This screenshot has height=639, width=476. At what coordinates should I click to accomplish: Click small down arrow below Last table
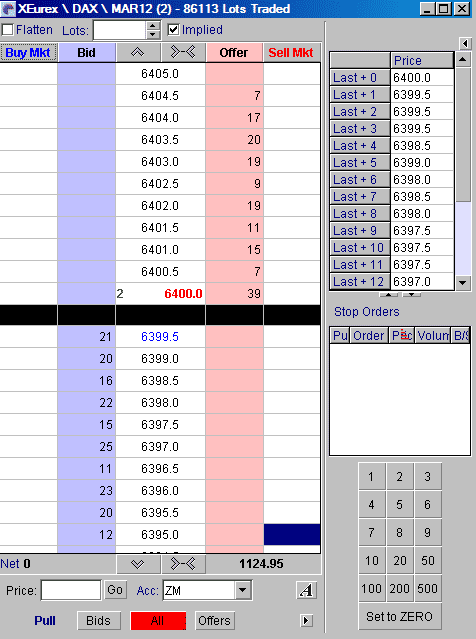coord(412,294)
